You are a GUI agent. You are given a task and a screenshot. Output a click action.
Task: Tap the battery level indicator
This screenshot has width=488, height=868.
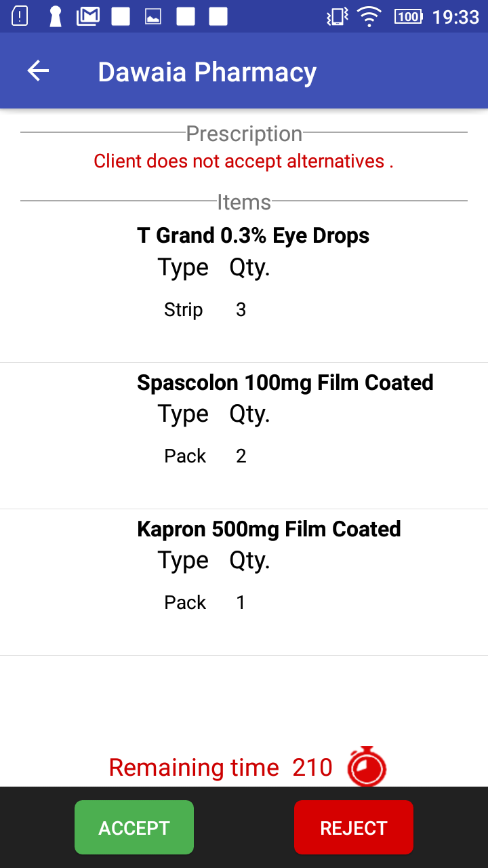click(x=408, y=16)
